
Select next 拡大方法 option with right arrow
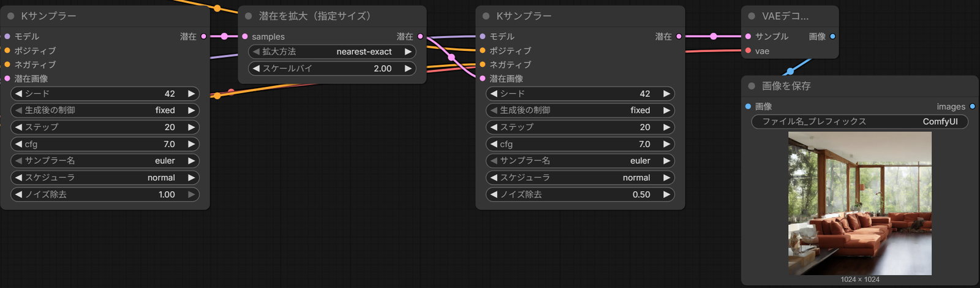[x=408, y=51]
